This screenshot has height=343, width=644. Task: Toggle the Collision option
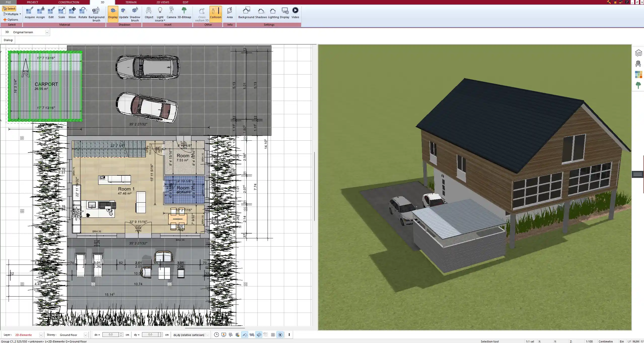click(x=216, y=13)
